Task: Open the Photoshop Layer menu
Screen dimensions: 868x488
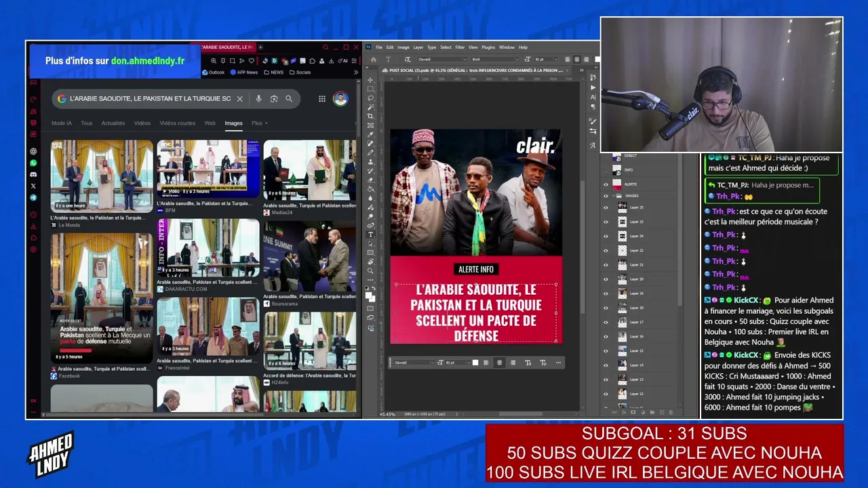Action: tap(418, 47)
